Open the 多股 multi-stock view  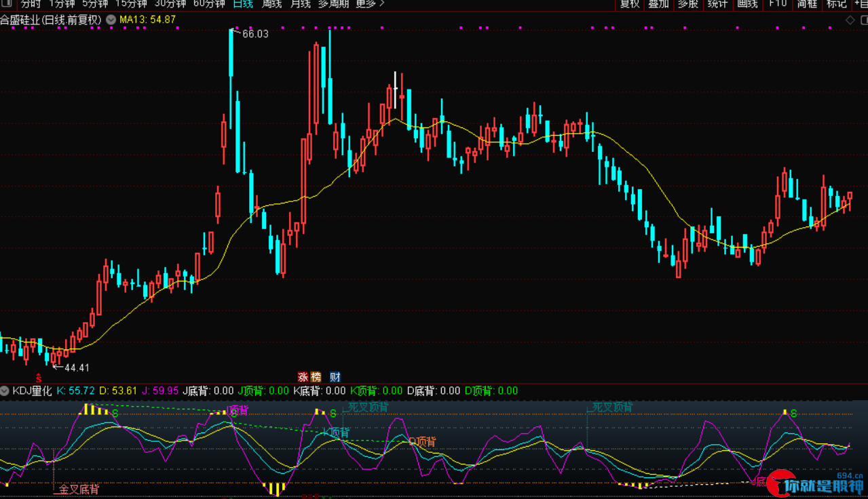tap(687, 3)
